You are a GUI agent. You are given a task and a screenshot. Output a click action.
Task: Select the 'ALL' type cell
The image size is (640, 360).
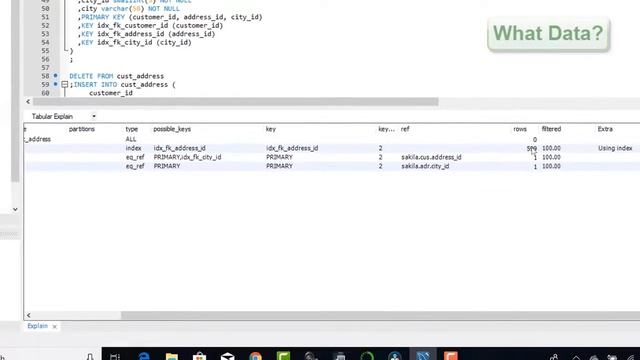[131, 139]
